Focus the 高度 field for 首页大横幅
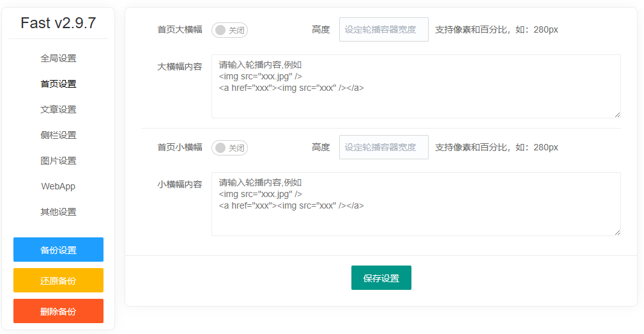The height and width of the screenshot is (334, 644). (x=384, y=29)
